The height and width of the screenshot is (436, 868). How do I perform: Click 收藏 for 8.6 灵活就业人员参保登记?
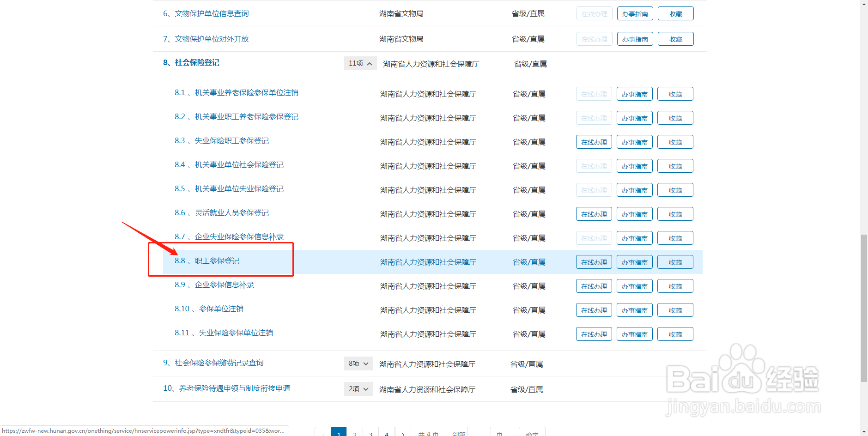click(675, 214)
